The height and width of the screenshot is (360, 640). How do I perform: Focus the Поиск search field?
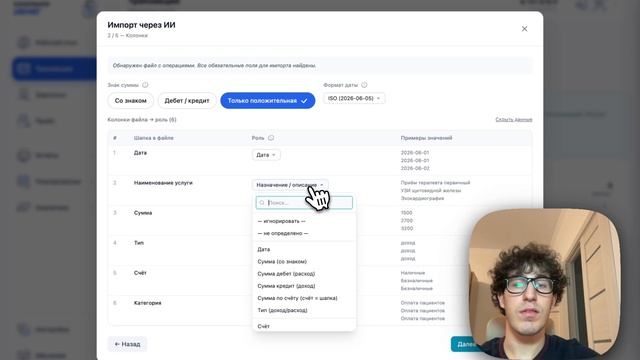tap(304, 203)
